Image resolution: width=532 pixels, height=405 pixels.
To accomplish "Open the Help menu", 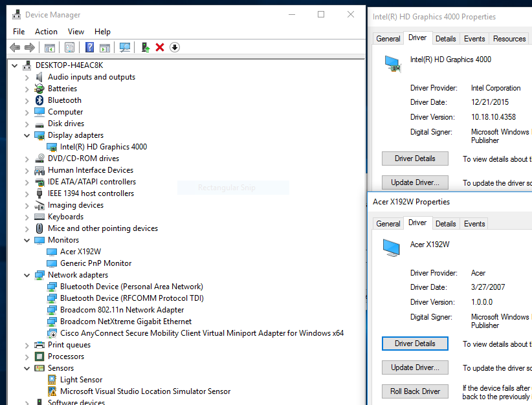I will coord(102,32).
